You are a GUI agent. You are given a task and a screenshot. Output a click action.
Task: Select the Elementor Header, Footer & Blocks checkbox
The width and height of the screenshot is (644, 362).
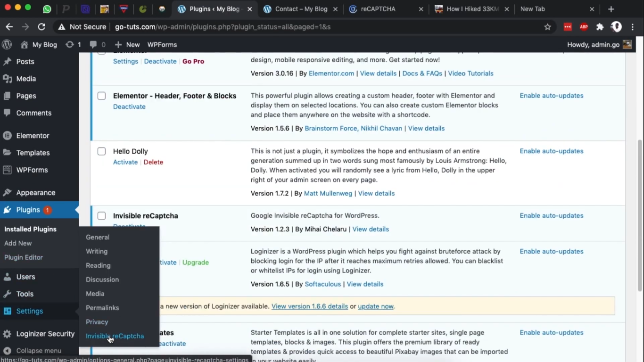coord(101,96)
